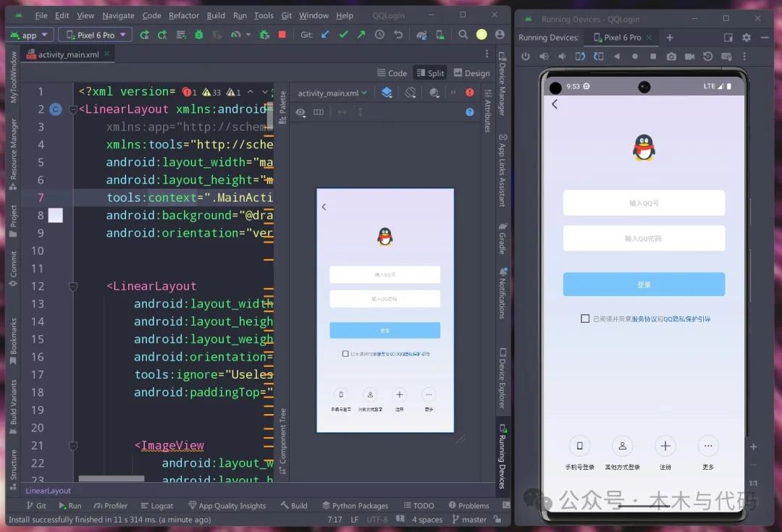The width and height of the screenshot is (782, 532).
Task: Click the QQ password input field in emulator
Action: point(644,238)
